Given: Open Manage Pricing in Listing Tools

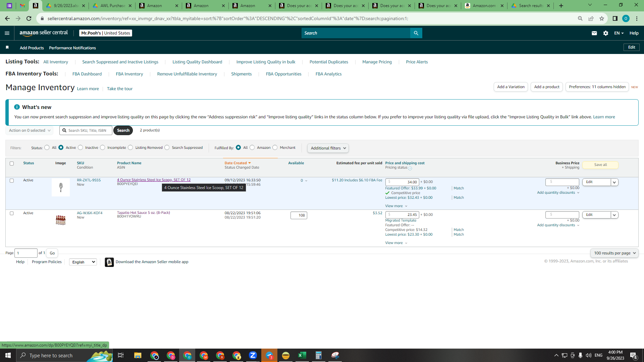Looking at the screenshot, I should (377, 62).
